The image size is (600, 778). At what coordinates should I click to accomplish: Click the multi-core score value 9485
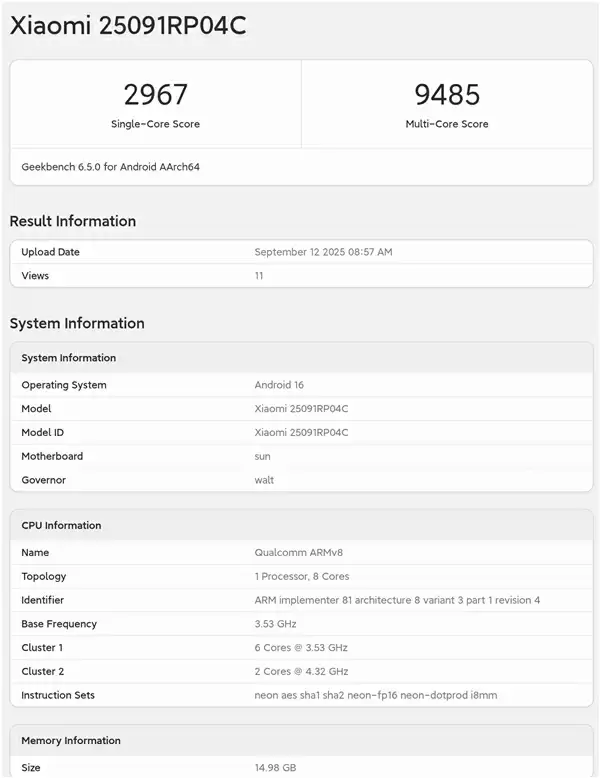point(447,95)
